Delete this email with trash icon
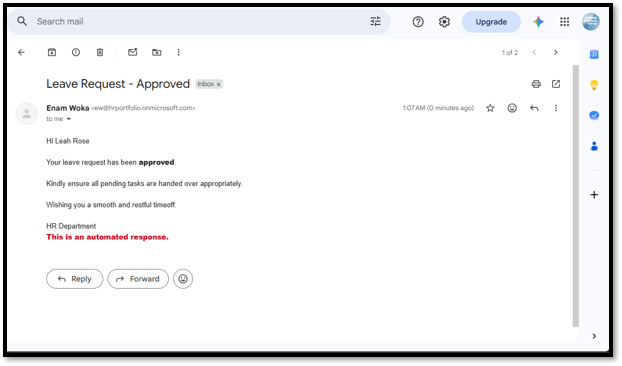The width and height of the screenshot is (622, 366). pos(100,52)
